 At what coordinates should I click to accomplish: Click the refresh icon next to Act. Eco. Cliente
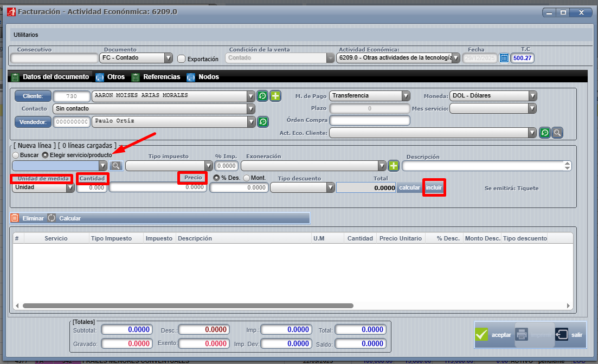click(x=544, y=133)
